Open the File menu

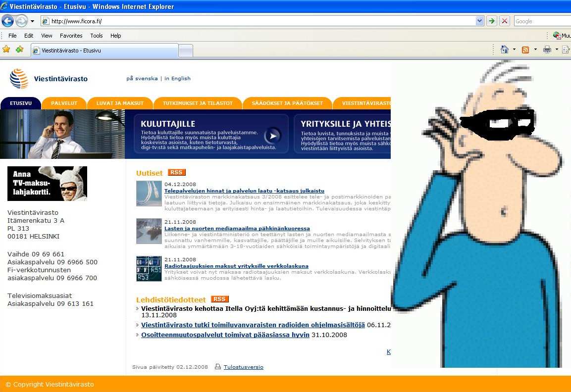pos(12,36)
